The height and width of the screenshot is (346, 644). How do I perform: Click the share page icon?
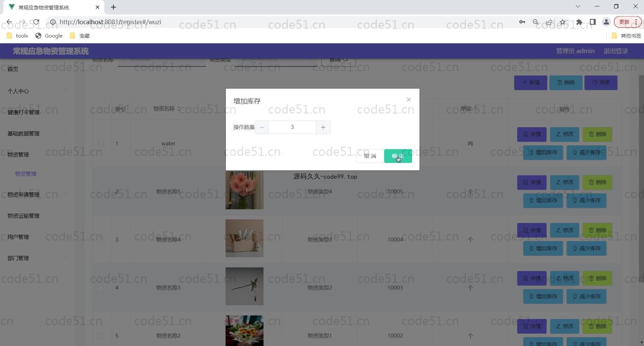(549, 22)
